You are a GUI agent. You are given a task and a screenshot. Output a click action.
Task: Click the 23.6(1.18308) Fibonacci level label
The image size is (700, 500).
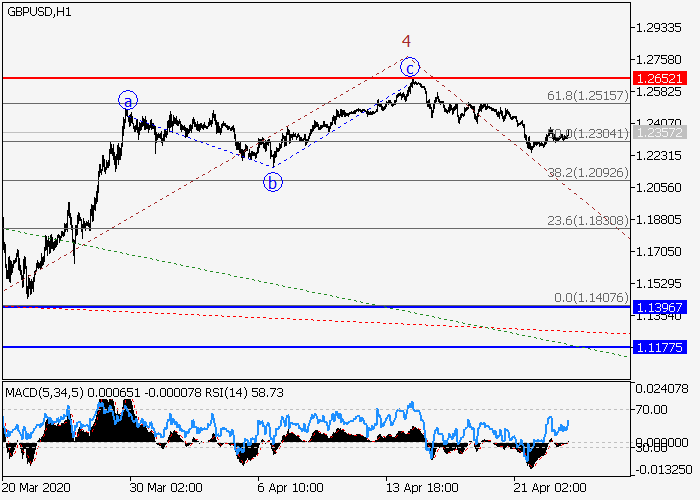click(x=587, y=220)
